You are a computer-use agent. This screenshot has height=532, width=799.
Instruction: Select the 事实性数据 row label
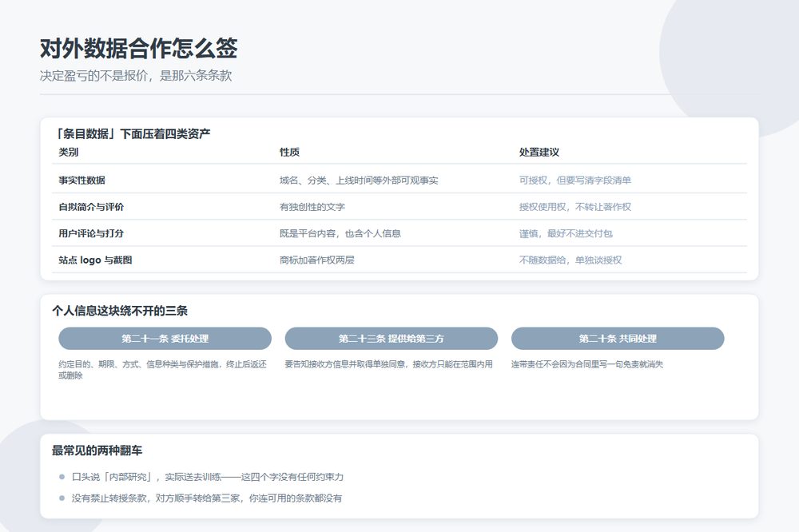click(81, 180)
